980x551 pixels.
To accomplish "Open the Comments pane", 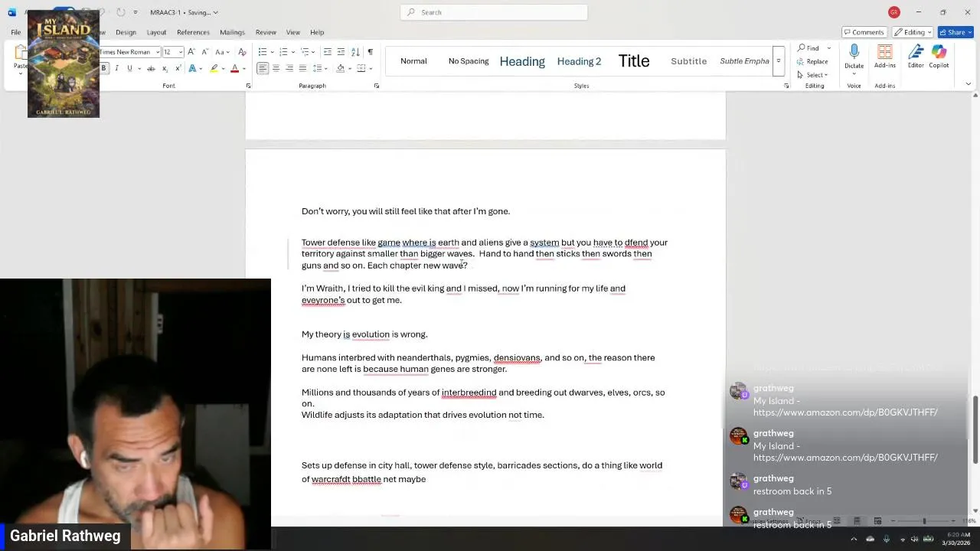I will coord(864,32).
